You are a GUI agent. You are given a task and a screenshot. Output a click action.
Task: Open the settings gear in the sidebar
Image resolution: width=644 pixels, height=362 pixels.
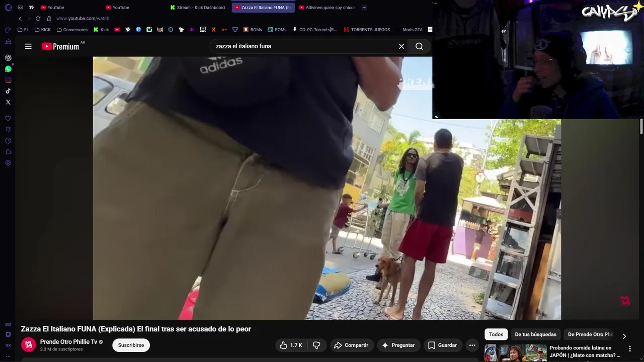(8, 163)
